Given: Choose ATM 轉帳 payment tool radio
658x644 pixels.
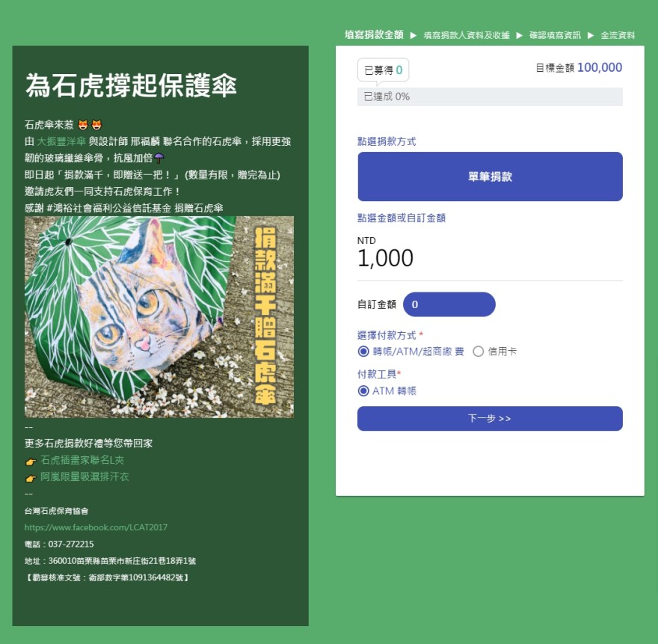Looking at the screenshot, I should pyautogui.click(x=363, y=391).
